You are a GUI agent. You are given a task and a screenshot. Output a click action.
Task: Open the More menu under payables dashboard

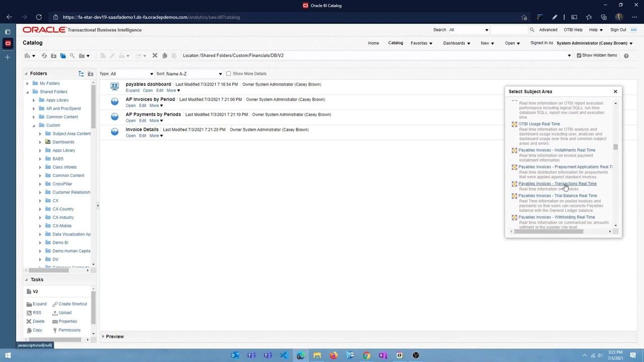[x=173, y=90]
